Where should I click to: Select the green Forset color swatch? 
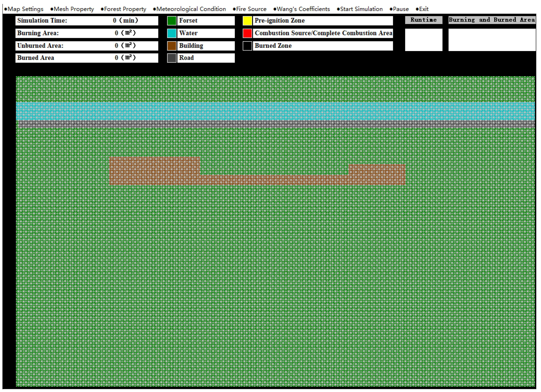pyautogui.click(x=171, y=21)
